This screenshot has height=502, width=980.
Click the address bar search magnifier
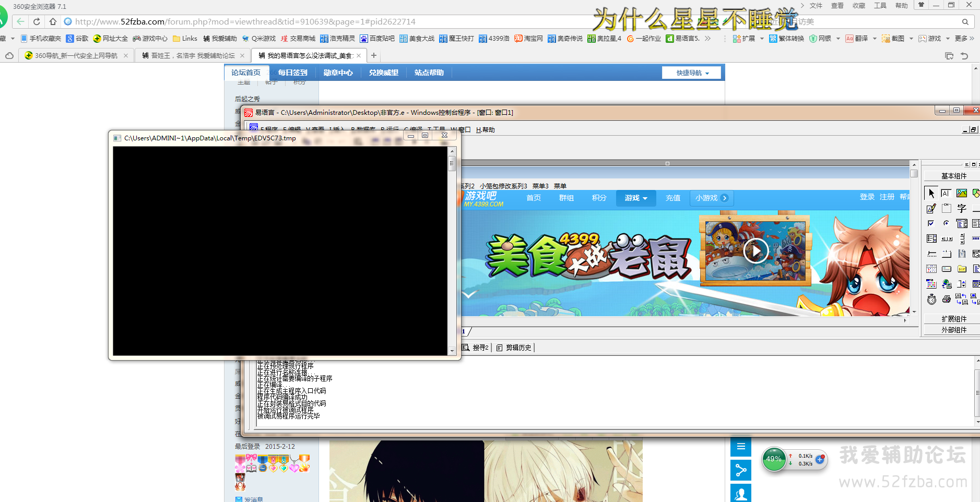(965, 22)
